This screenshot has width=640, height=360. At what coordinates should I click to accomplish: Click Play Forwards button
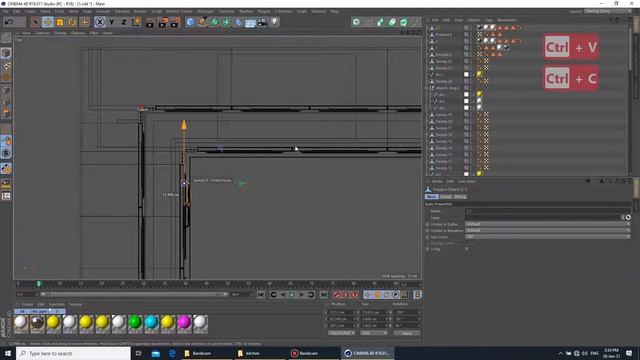[292, 295]
